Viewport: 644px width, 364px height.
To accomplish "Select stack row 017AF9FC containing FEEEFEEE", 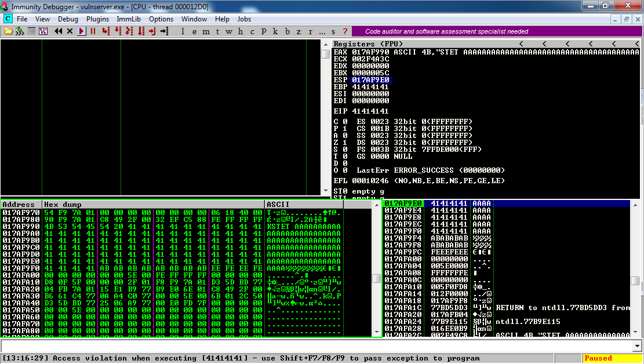I will [507, 252].
